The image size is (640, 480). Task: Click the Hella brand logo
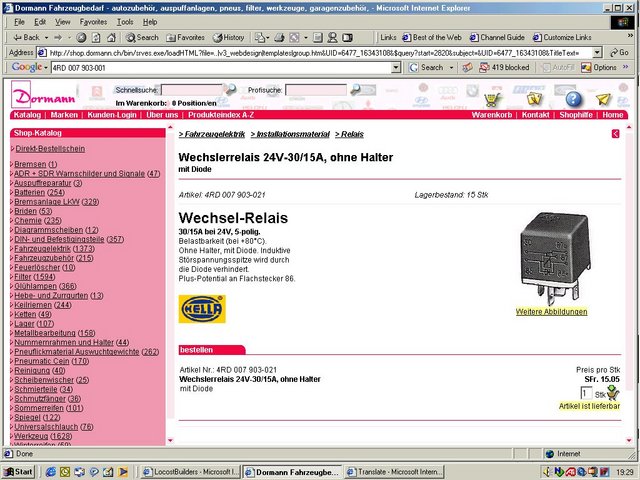point(201,309)
